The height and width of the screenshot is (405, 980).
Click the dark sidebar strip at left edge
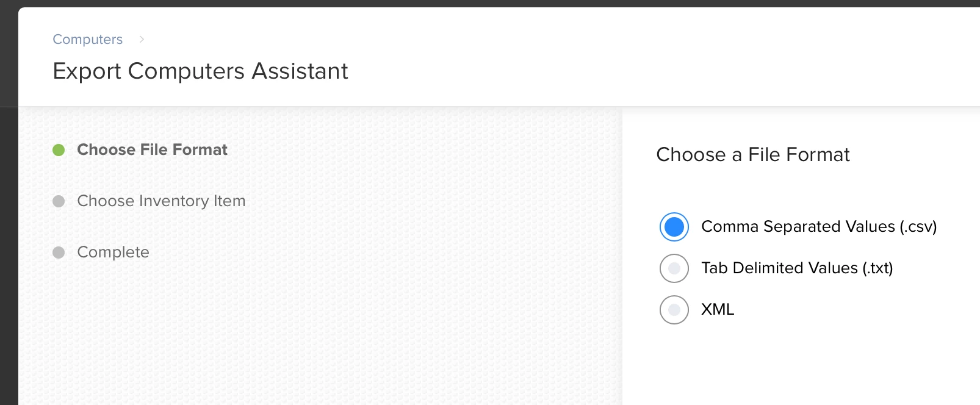(9, 244)
